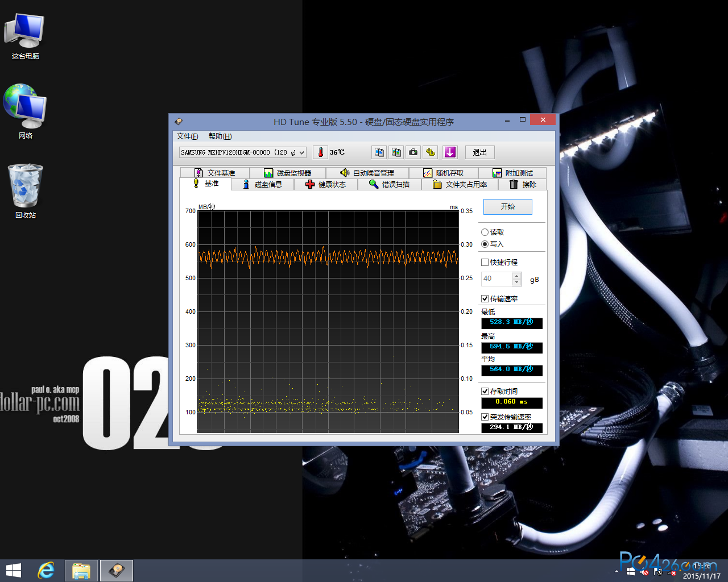Screen dimensions: 728x582
Task: Click the burst rate 294.1 MB/秒 value
Action: click(512, 427)
